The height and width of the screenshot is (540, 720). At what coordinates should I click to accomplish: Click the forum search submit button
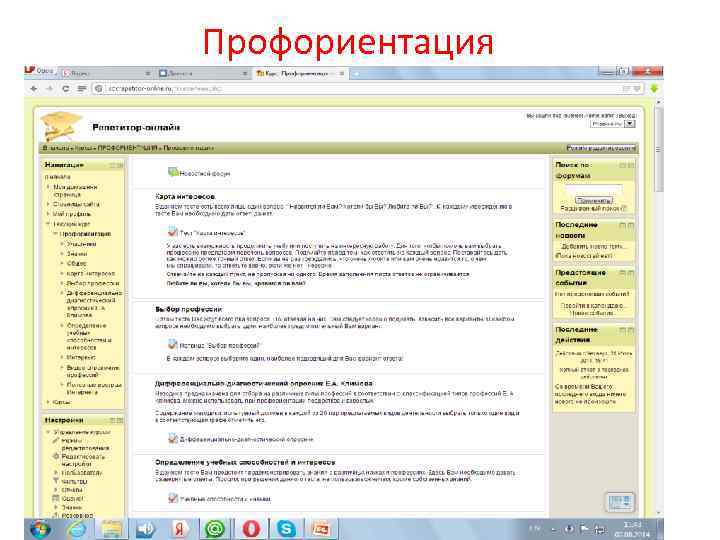pyautogui.click(x=594, y=200)
